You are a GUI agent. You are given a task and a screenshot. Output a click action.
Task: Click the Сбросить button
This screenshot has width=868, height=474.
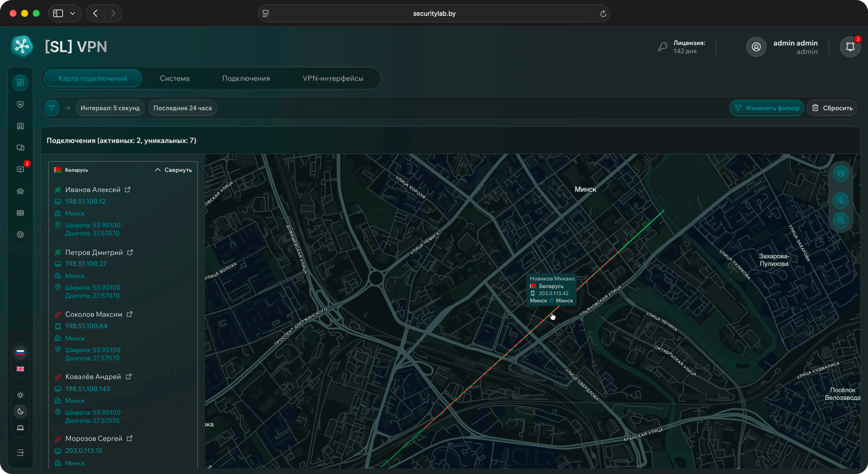pyautogui.click(x=832, y=108)
